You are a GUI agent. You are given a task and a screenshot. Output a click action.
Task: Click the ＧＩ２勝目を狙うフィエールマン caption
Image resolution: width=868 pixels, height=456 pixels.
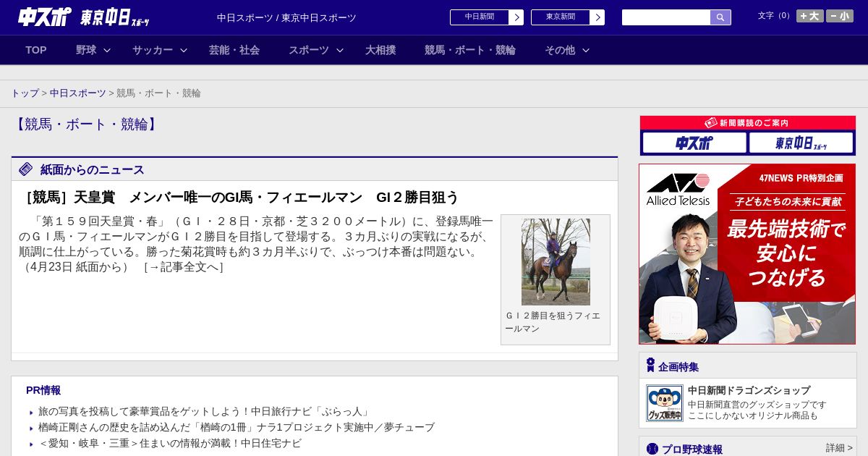tap(553, 322)
